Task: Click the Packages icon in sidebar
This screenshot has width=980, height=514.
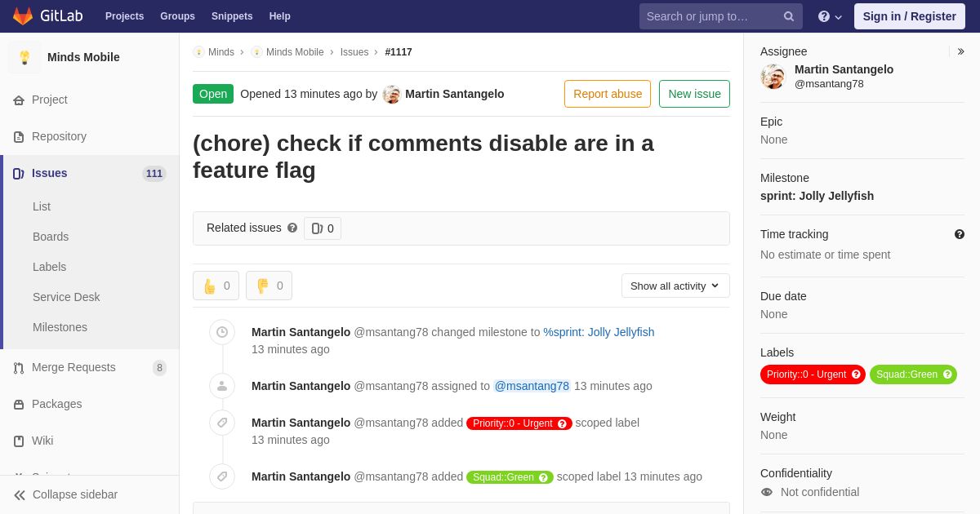Action: click(x=19, y=405)
